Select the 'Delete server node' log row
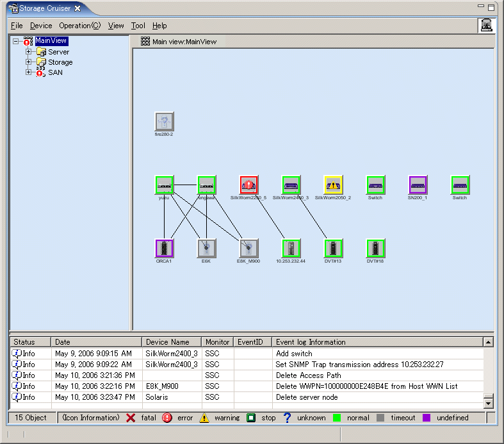Viewport: 504px width, 444px height. tap(247, 397)
